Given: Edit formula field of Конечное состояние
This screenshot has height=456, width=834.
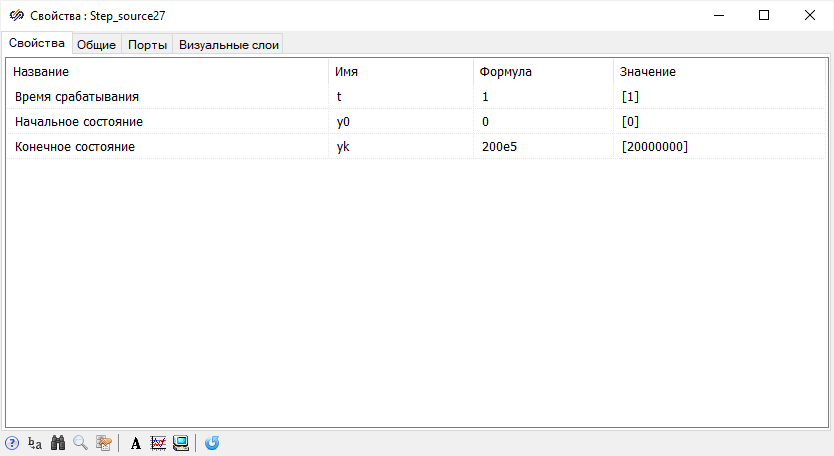Looking at the screenshot, I should click(542, 146).
